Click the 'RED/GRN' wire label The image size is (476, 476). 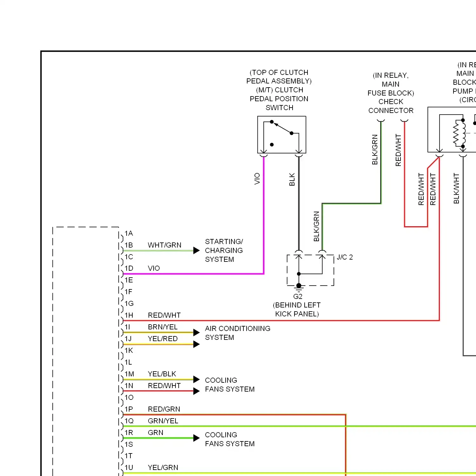(x=164, y=409)
